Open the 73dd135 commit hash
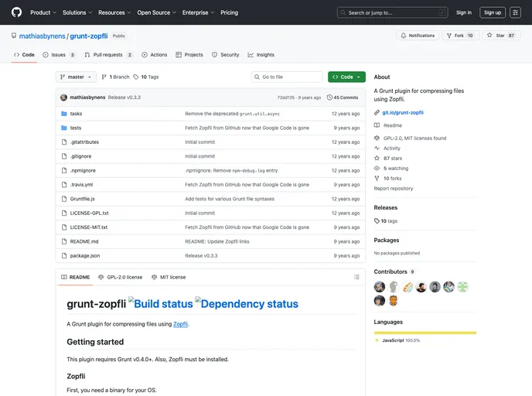The height and width of the screenshot is (396, 532). [285, 97]
